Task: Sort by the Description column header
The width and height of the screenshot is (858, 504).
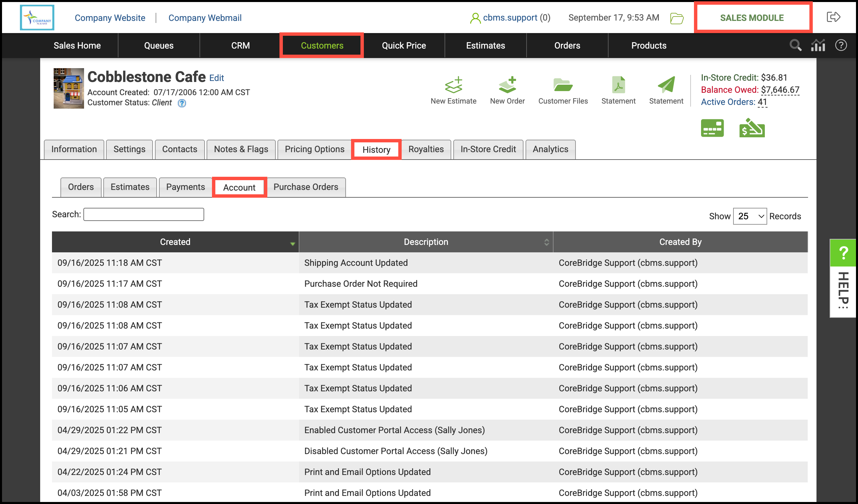Action: (426, 242)
